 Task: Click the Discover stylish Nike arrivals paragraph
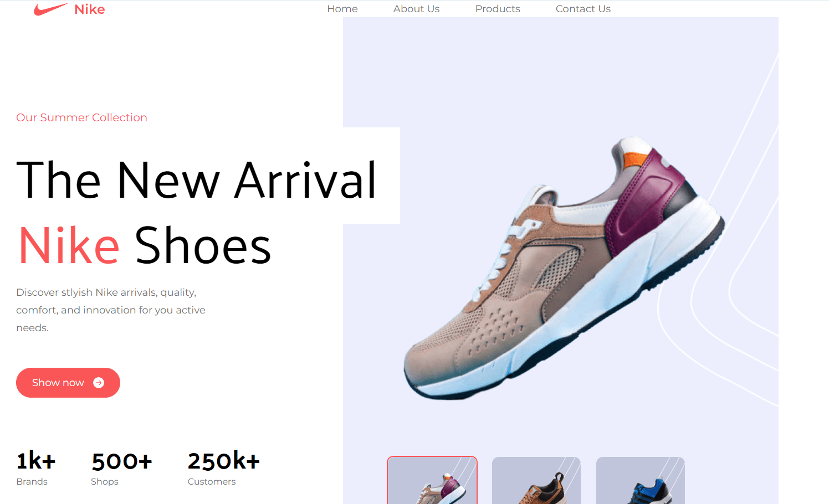click(x=111, y=310)
